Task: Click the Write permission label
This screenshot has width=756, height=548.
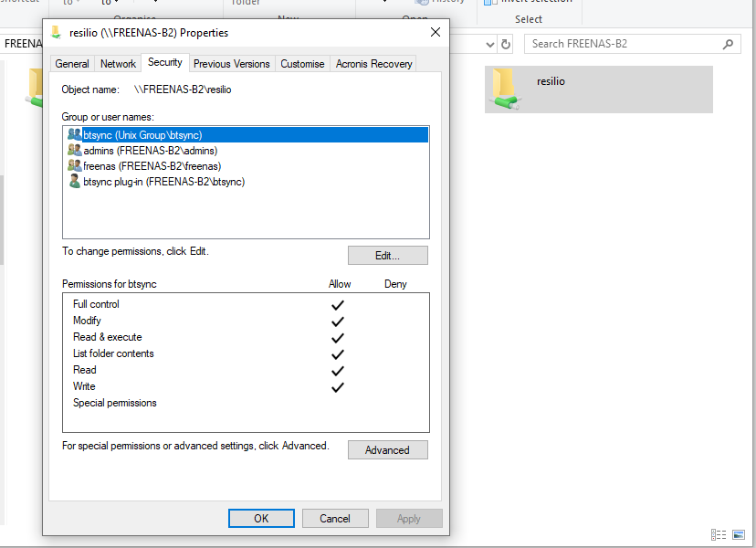Action: 84,386
